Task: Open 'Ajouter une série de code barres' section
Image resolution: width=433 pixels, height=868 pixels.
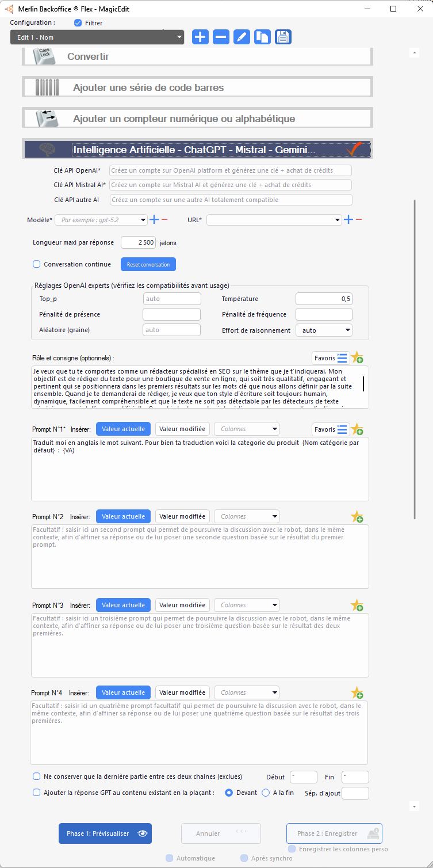Action: [197, 87]
